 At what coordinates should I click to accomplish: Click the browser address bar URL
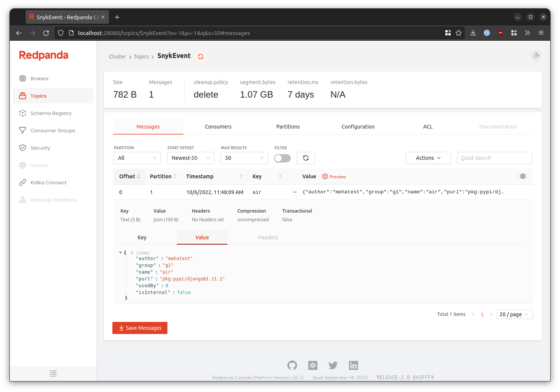pos(164,33)
